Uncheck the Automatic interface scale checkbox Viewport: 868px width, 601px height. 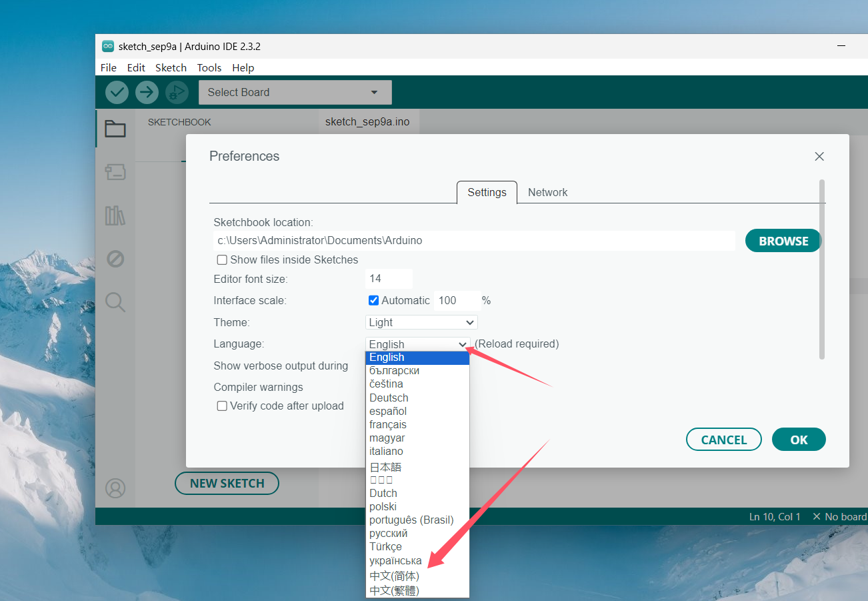373,300
